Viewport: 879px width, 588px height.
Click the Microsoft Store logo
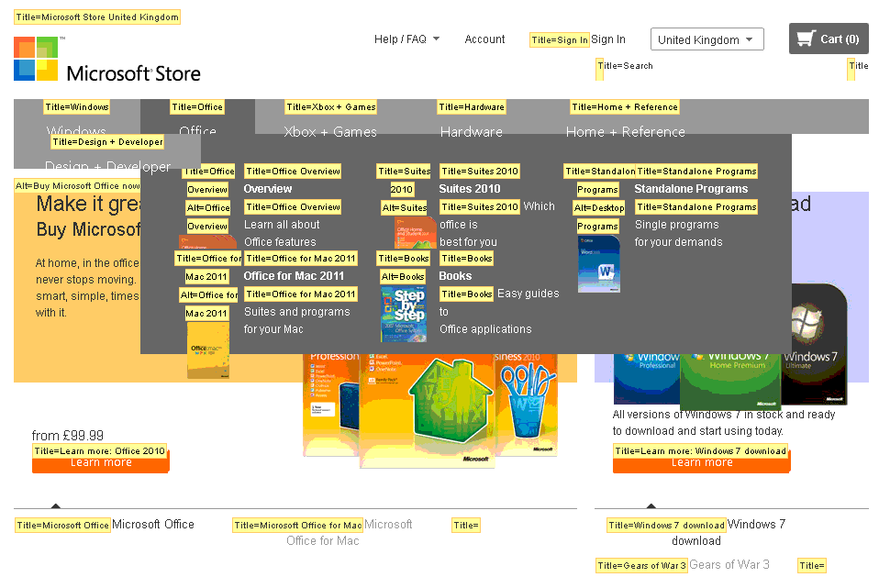point(106,61)
